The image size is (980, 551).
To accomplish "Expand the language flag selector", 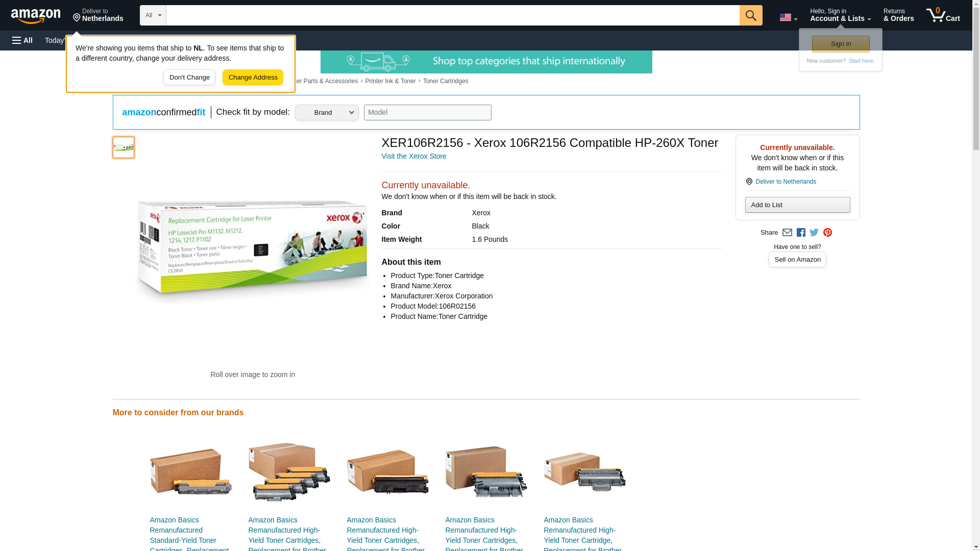I will coord(788,17).
